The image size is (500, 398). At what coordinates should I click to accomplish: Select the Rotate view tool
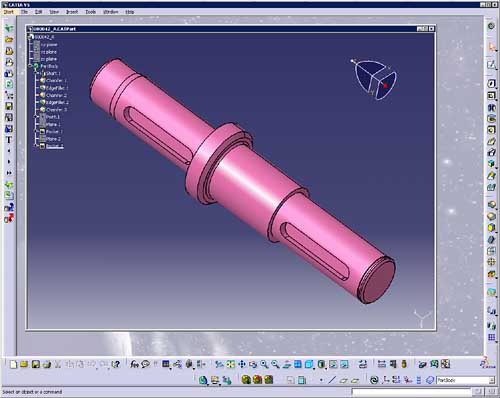[253, 364]
